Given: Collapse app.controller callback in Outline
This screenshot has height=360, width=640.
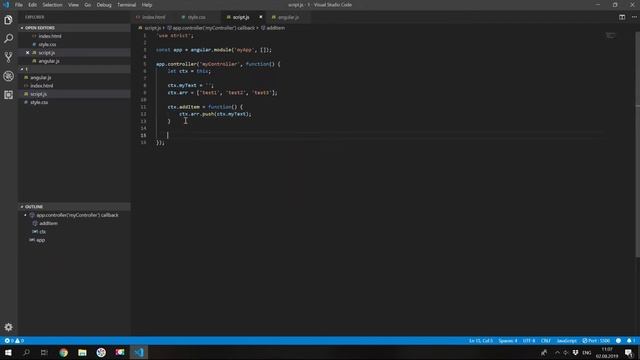Looking at the screenshot, I should pyautogui.click(x=25, y=215).
